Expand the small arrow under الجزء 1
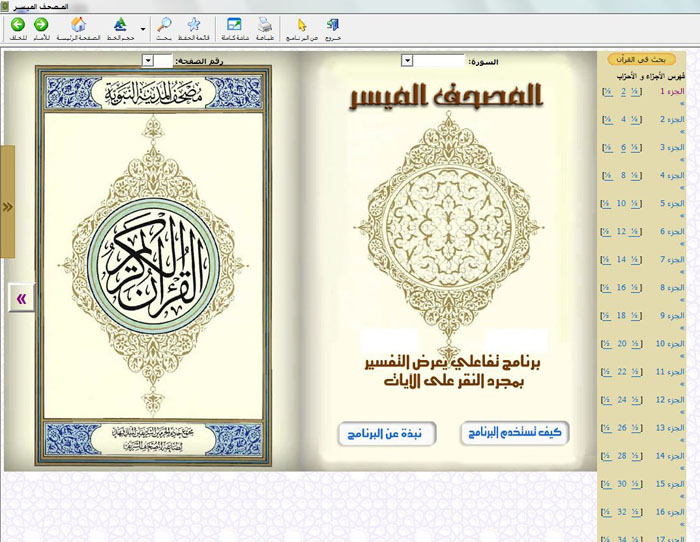This screenshot has height=542, width=700. coord(682,104)
